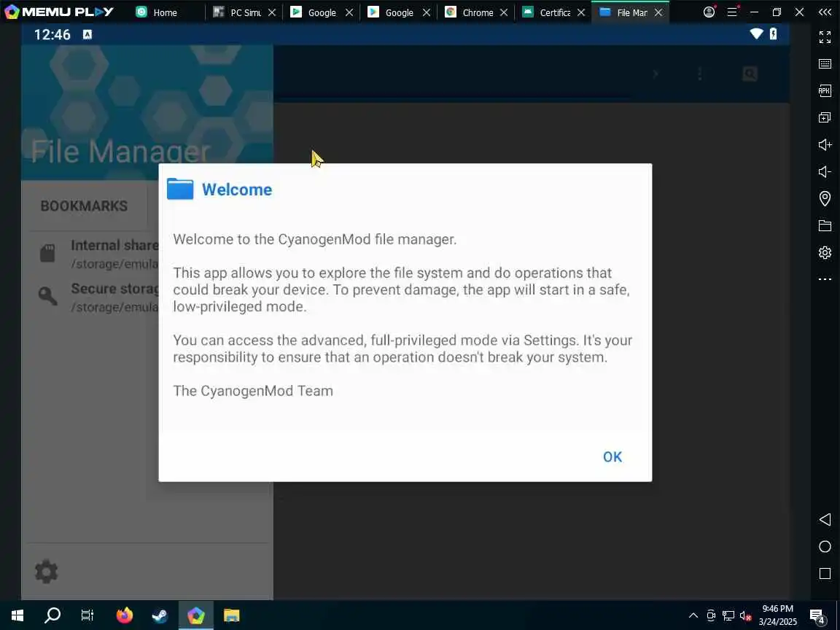
Task: Open the MEmu GPS location tool
Action: pyautogui.click(x=825, y=199)
